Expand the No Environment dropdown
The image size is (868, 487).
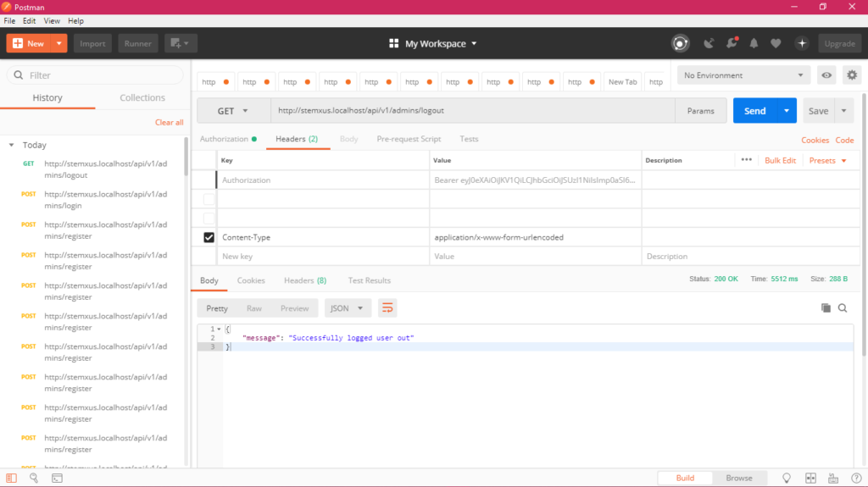(x=743, y=75)
